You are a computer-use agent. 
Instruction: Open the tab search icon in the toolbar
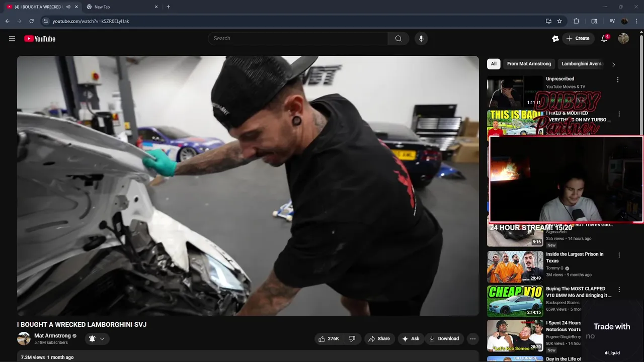pos(594,21)
